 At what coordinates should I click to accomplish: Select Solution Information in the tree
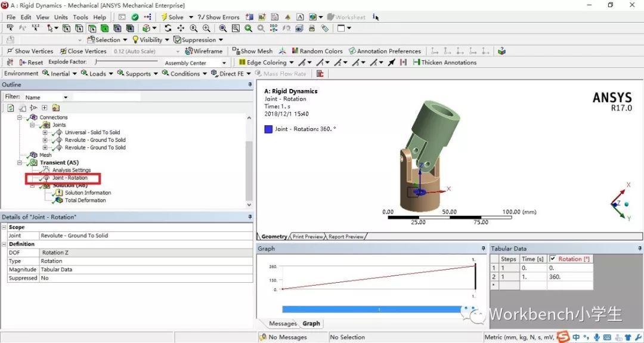(88, 193)
